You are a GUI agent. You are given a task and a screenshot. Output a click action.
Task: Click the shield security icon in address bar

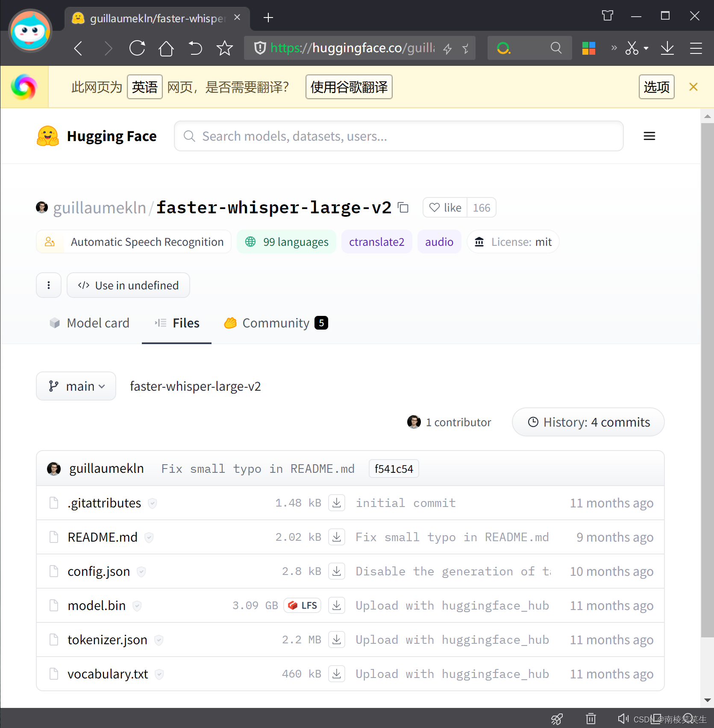point(260,48)
